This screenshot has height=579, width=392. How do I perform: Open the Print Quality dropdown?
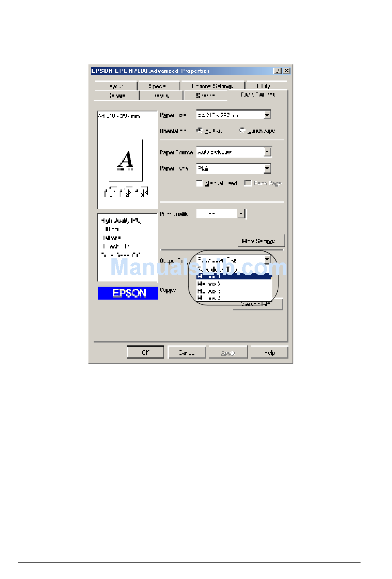point(241,213)
